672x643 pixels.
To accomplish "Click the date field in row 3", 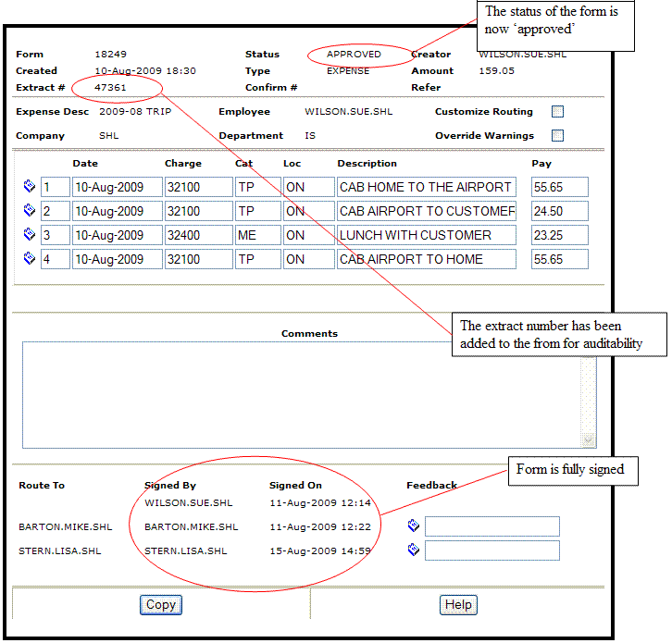I will [x=118, y=235].
